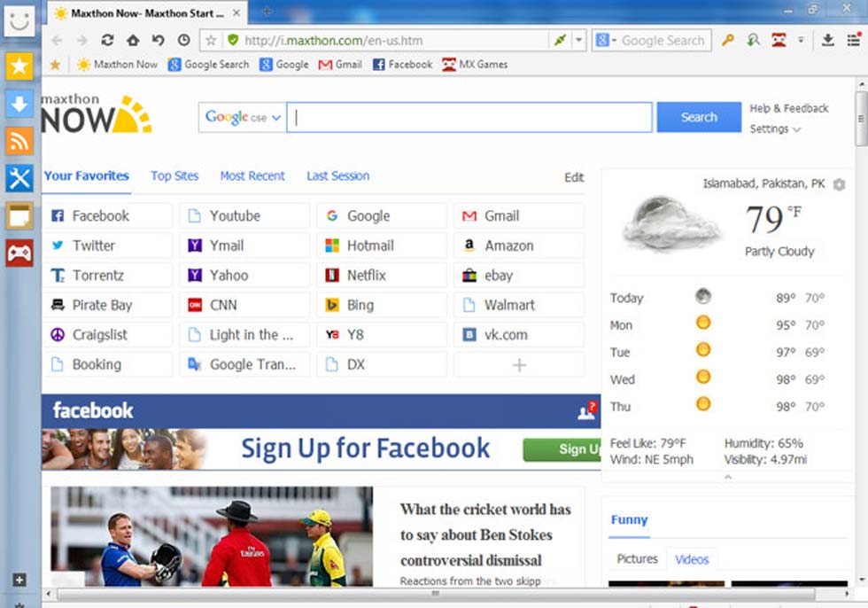Open the browsing history clock icon
868x608 pixels.
coord(184,40)
